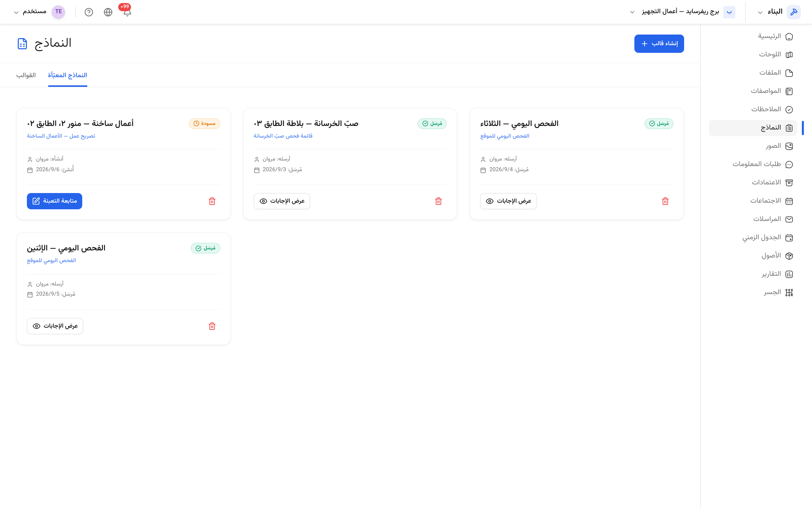Open الصور in the sidebar

pyautogui.click(x=753, y=146)
